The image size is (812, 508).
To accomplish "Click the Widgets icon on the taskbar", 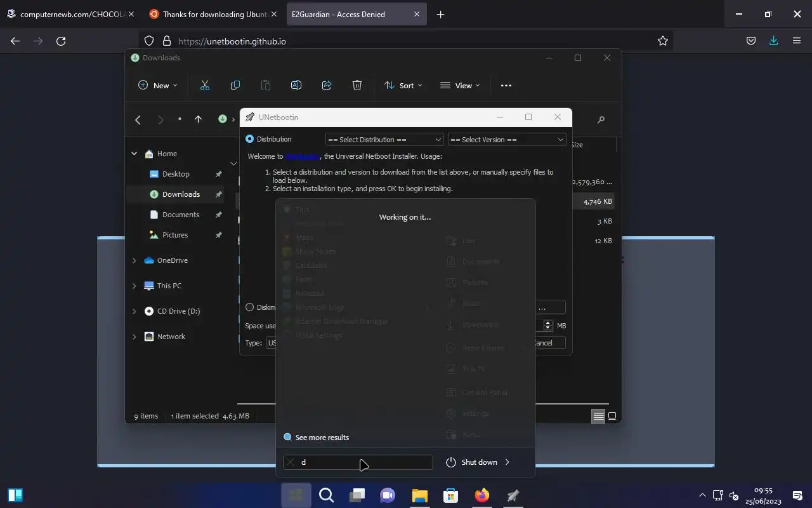I will click(x=15, y=495).
